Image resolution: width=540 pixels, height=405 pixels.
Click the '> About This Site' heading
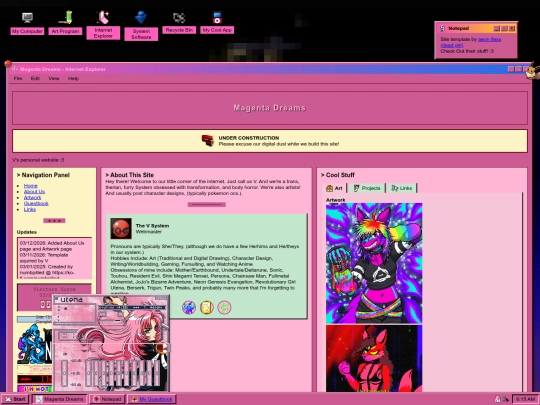pos(129,175)
